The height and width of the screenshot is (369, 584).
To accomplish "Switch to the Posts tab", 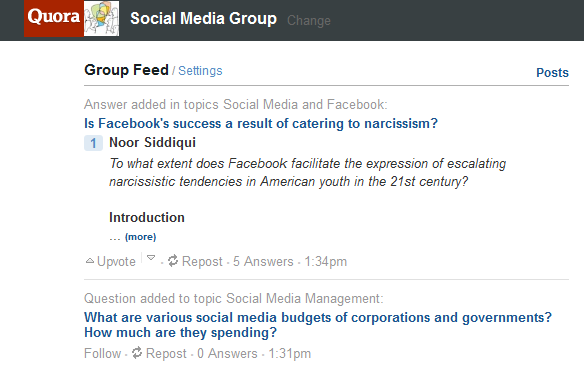I will point(552,72).
